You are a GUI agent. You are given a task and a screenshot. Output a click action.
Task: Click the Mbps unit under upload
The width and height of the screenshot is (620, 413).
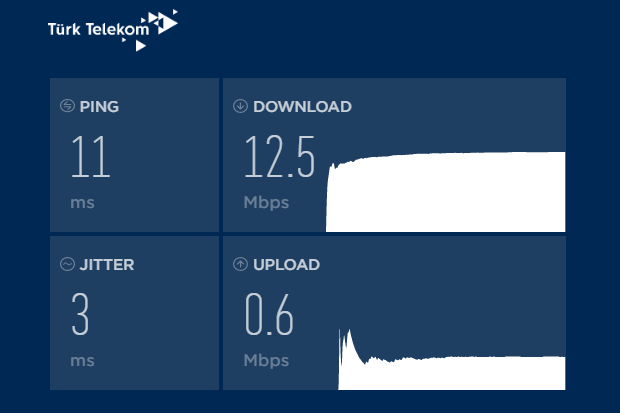(x=266, y=361)
